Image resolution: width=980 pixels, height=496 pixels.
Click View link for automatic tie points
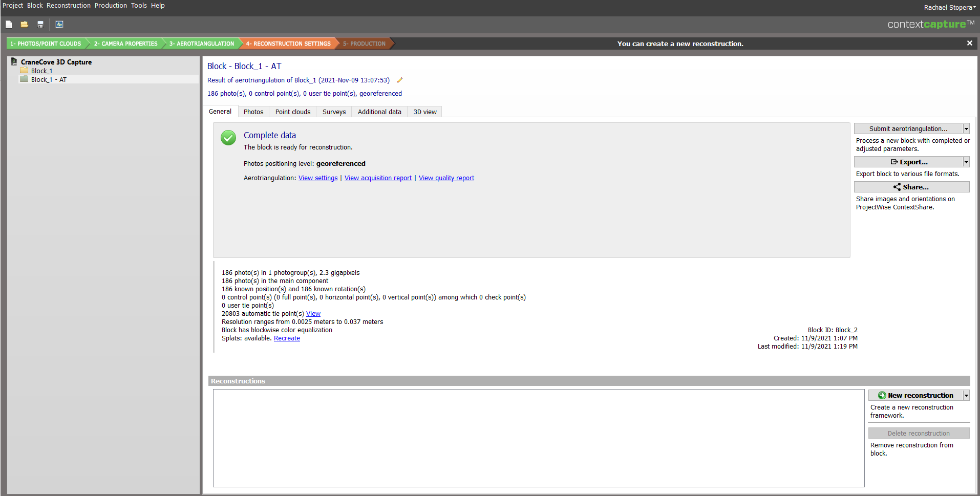(313, 314)
